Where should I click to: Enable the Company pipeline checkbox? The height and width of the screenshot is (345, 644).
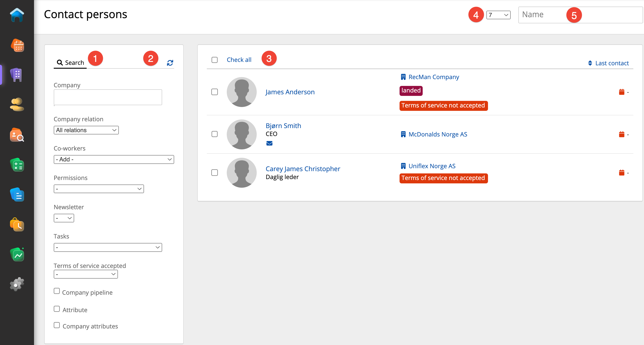point(57,291)
